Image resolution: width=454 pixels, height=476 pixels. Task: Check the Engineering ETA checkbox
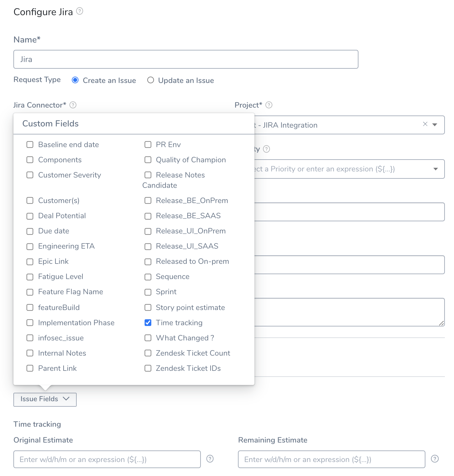30,247
